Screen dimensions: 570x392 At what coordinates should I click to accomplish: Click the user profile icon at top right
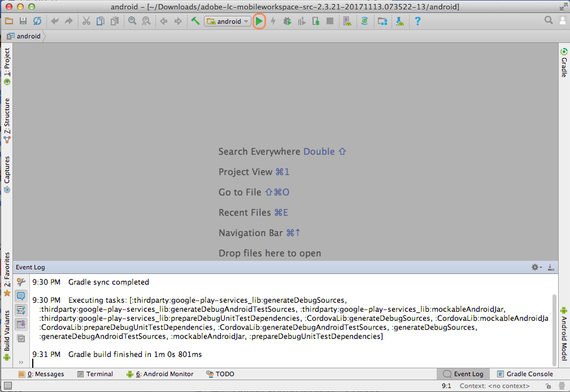point(562,20)
